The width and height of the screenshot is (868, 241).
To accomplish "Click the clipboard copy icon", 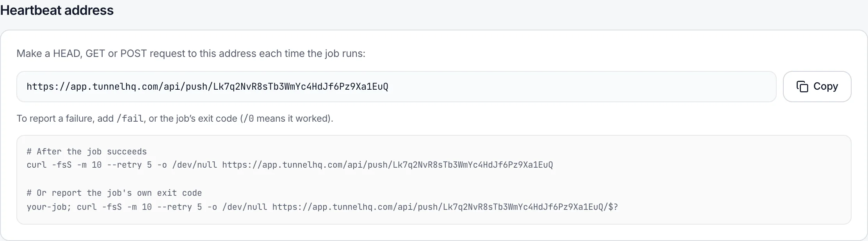I will (802, 87).
